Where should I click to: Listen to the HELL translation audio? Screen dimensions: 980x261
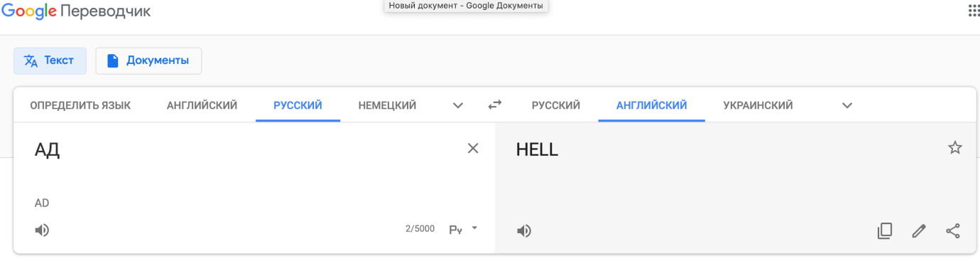point(524,230)
